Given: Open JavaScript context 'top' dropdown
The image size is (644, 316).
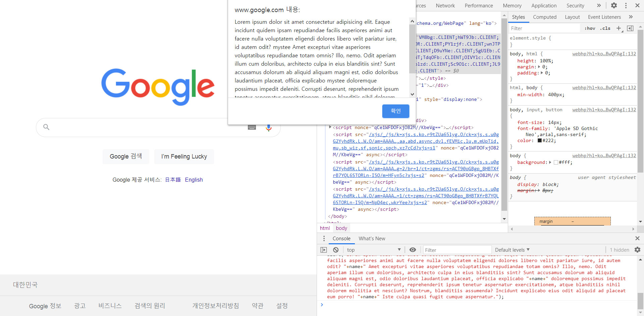Looking at the screenshot, I should point(374,250).
